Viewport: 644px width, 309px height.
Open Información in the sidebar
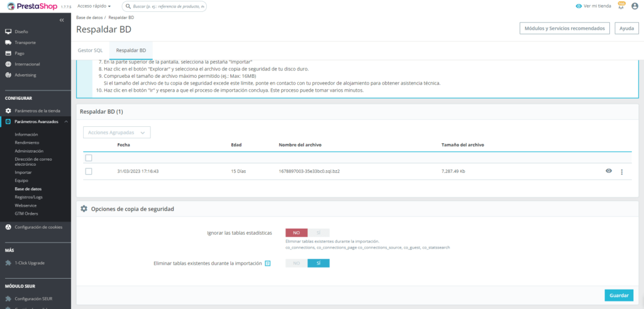click(x=26, y=134)
